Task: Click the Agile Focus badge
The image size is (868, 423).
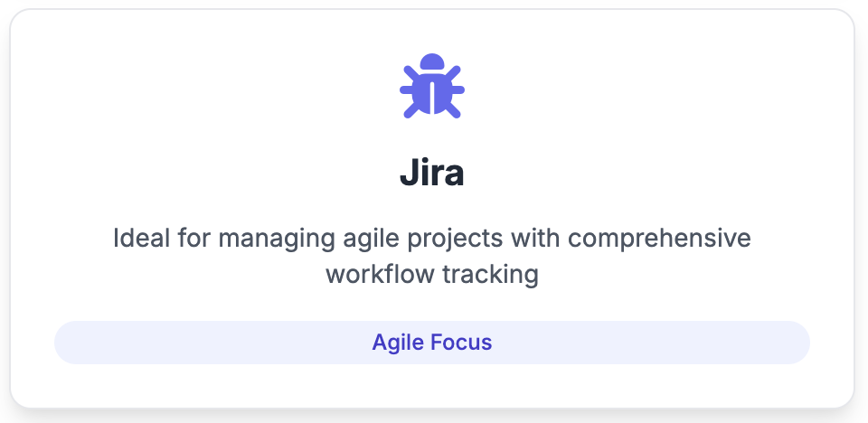Action: pos(432,343)
